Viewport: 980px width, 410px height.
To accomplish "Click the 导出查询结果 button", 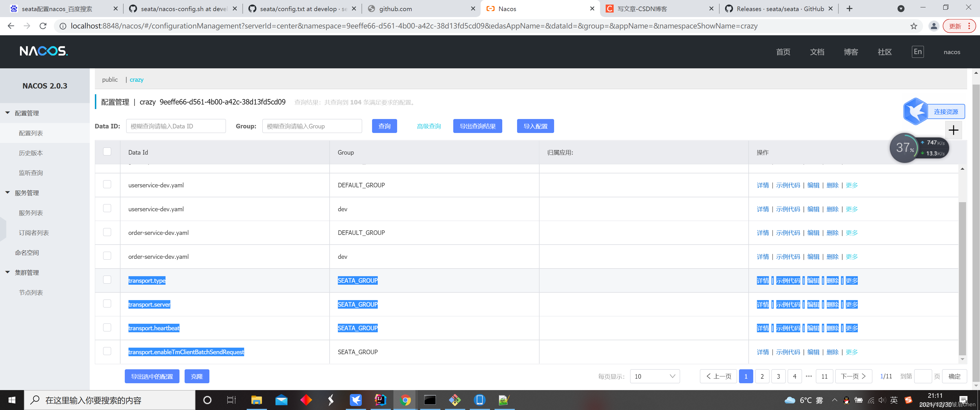I will [477, 126].
